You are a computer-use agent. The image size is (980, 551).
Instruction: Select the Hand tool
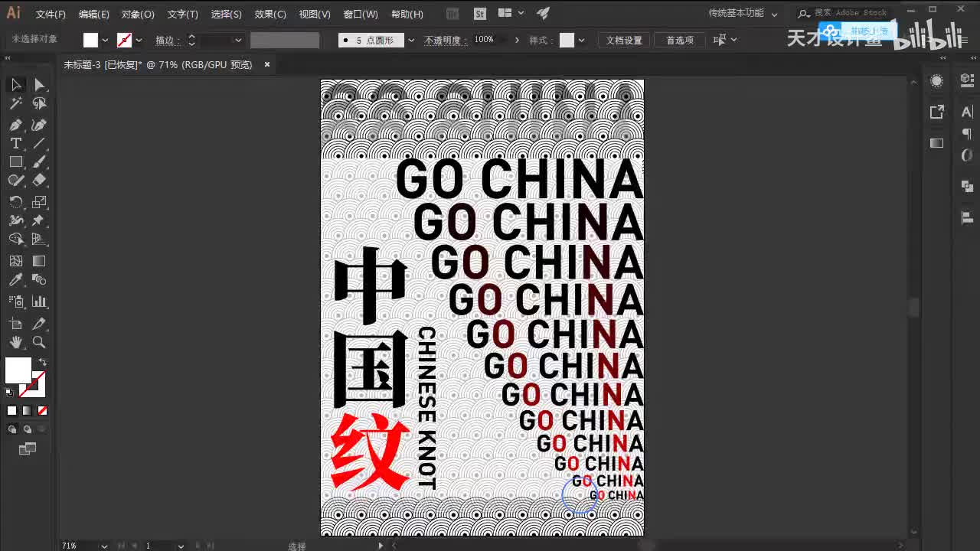point(15,342)
